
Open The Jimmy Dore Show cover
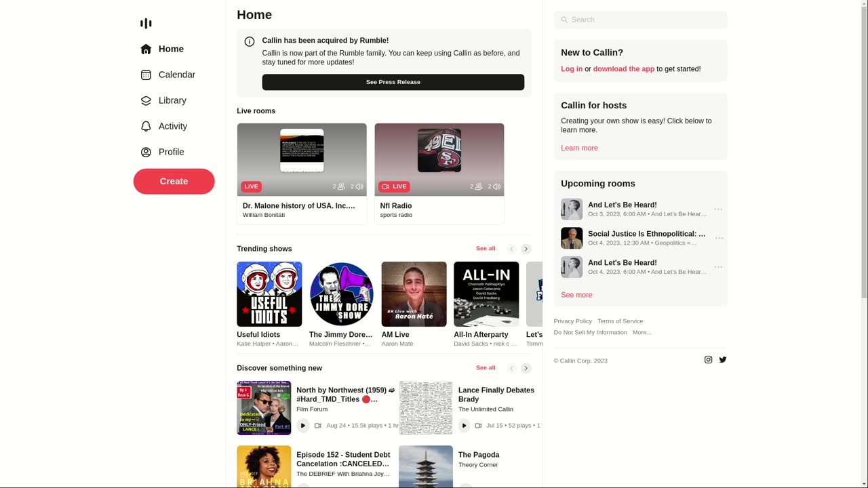click(342, 294)
